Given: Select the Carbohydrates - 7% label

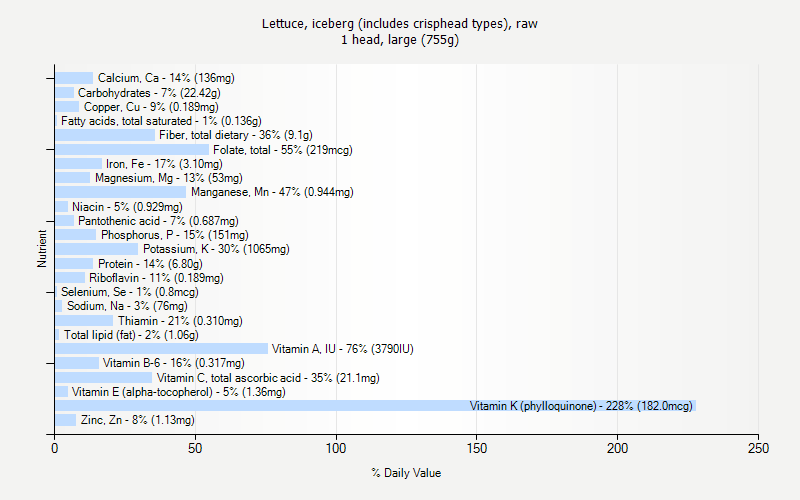Looking at the screenshot, I should (x=149, y=93).
